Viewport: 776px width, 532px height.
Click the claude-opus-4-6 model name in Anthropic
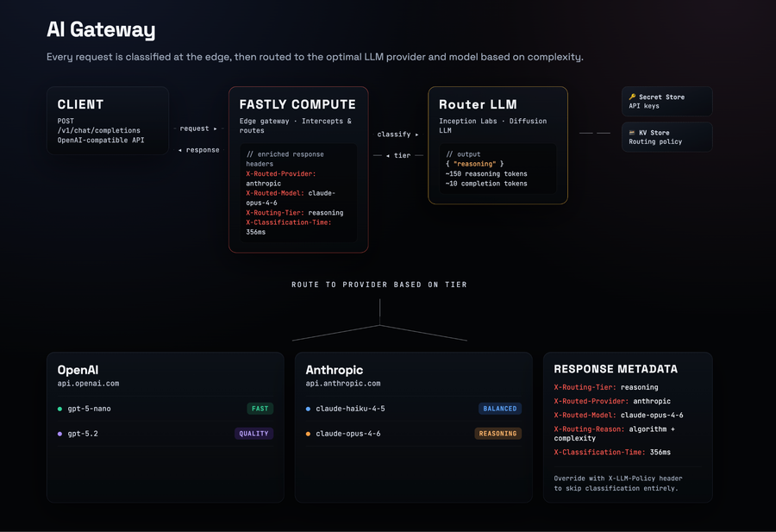[x=348, y=434]
